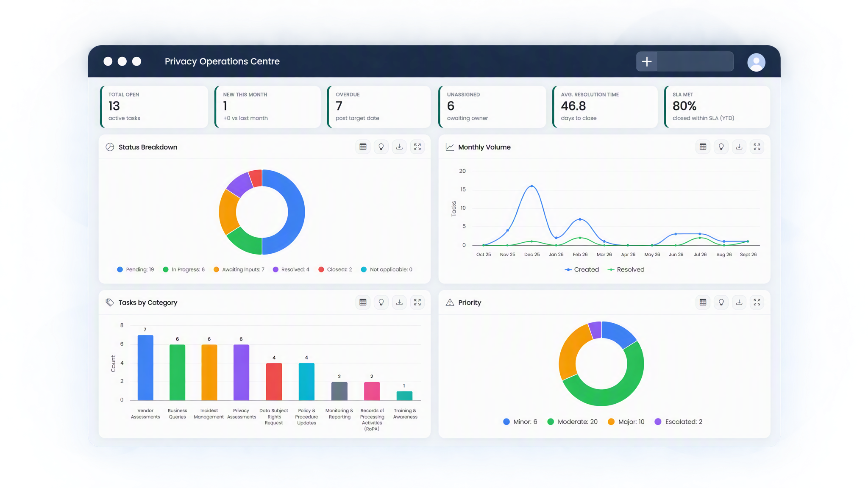This screenshot has height=488, width=868.
Task: Open table view in Status Breakdown panel
Action: (363, 147)
